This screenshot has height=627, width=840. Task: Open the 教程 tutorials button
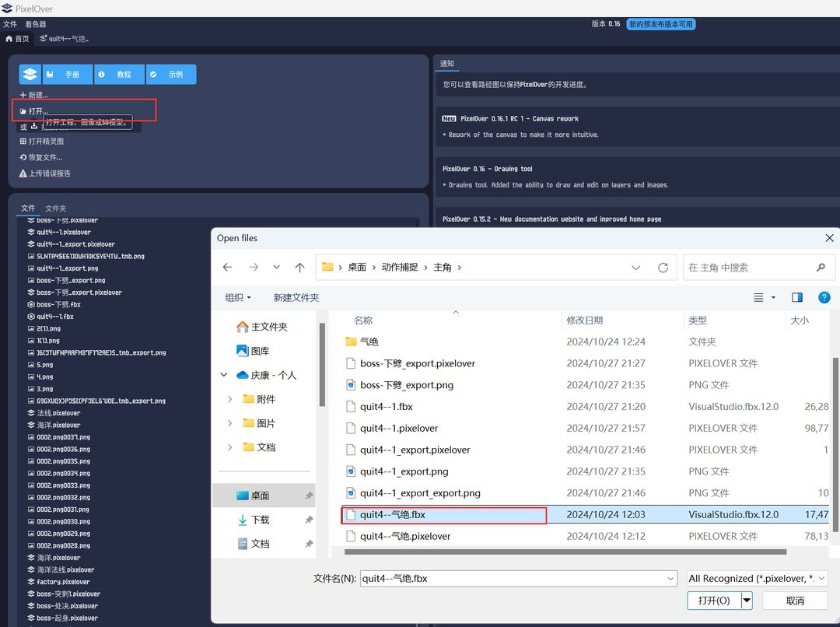pyautogui.click(x=120, y=75)
